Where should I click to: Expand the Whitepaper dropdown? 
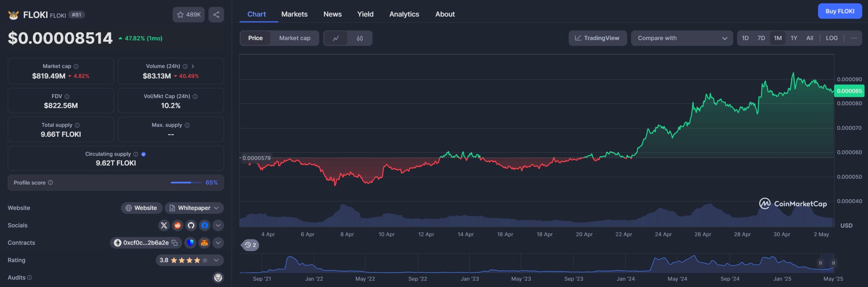216,208
